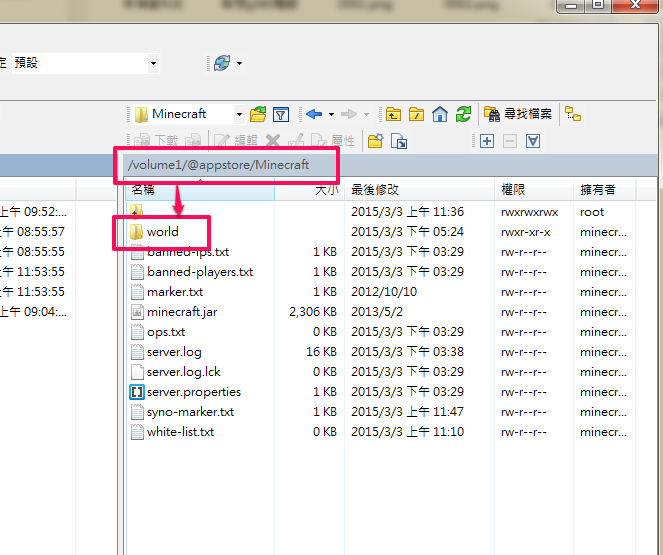
Task: Go forward with the grey arrow
Action: point(349,114)
